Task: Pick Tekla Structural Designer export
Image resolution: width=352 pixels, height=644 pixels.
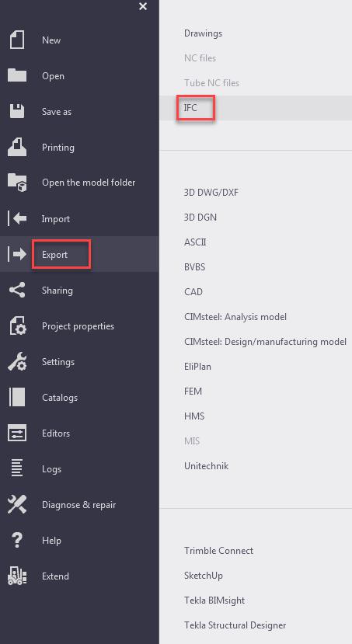Action: pos(235,625)
